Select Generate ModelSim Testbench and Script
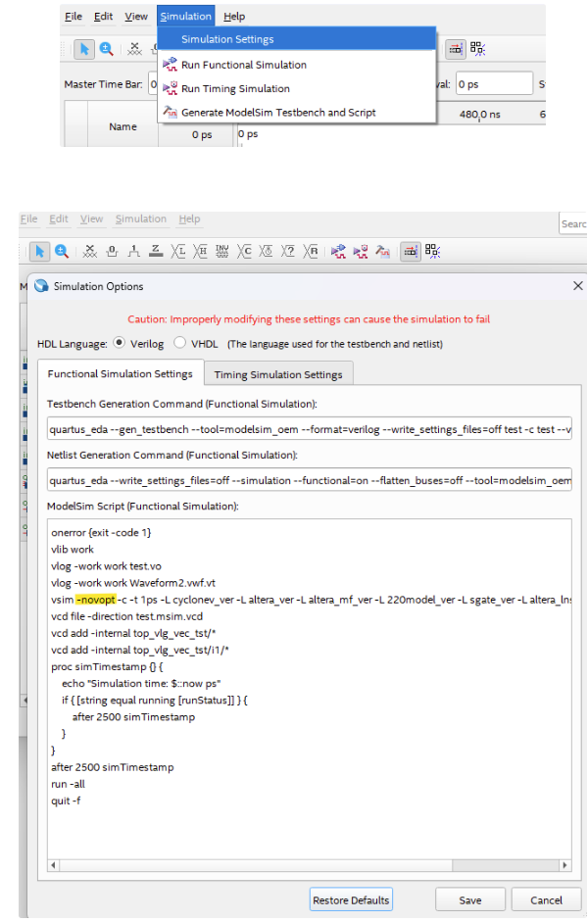This screenshot has width=588, height=922. click(278, 113)
